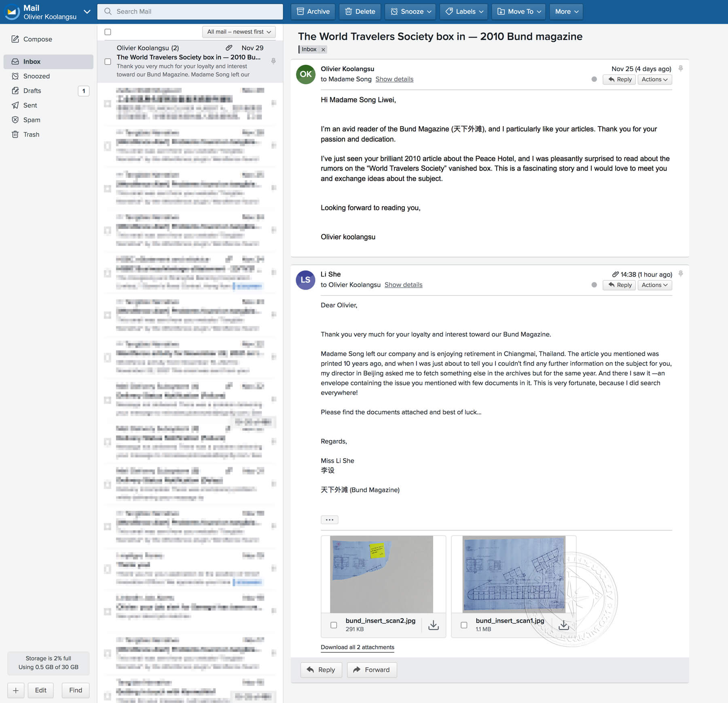The image size is (728, 703).
Task: Go to the Spam folder
Action: pyautogui.click(x=32, y=120)
